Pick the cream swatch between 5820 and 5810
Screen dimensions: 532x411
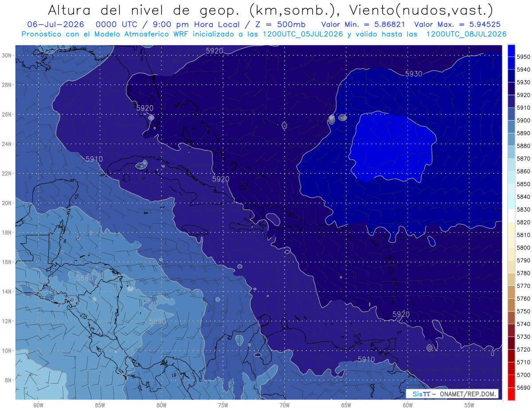(511, 228)
